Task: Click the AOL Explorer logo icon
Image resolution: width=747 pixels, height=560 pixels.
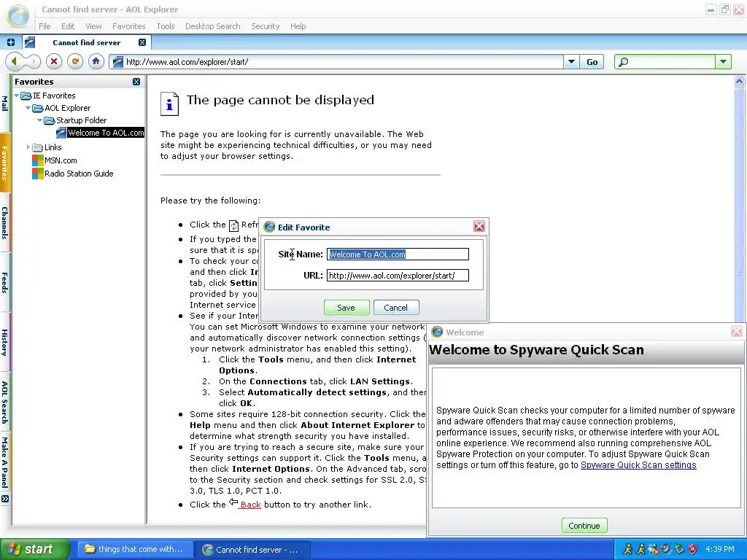Action: [x=18, y=16]
